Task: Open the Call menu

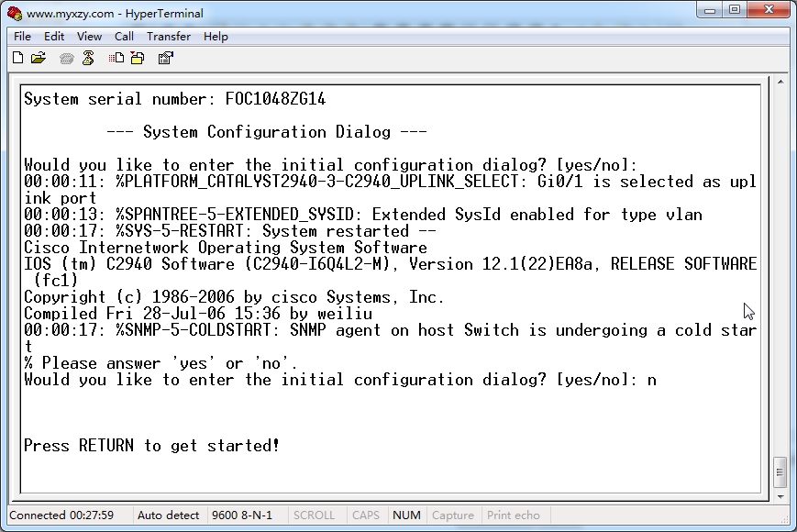Action: tap(124, 37)
